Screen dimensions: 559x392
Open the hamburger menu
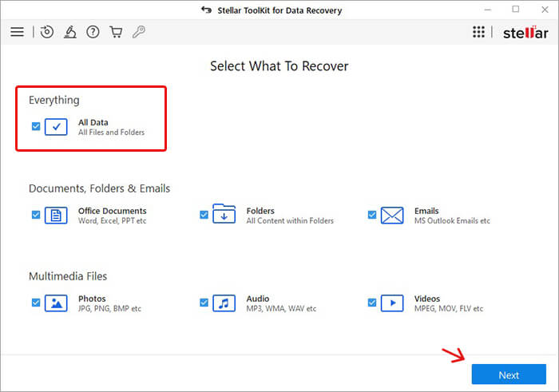pos(17,32)
